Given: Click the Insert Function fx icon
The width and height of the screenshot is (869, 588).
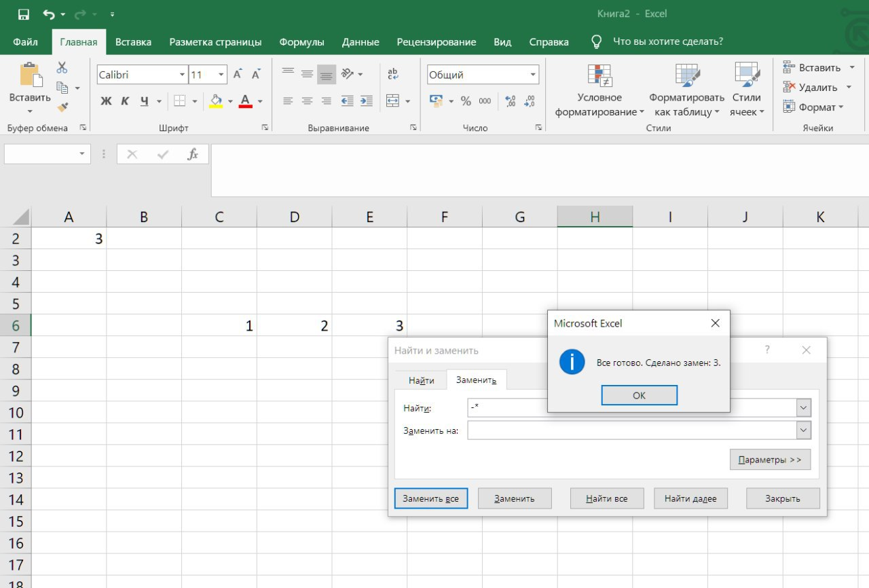Looking at the screenshot, I should (193, 155).
